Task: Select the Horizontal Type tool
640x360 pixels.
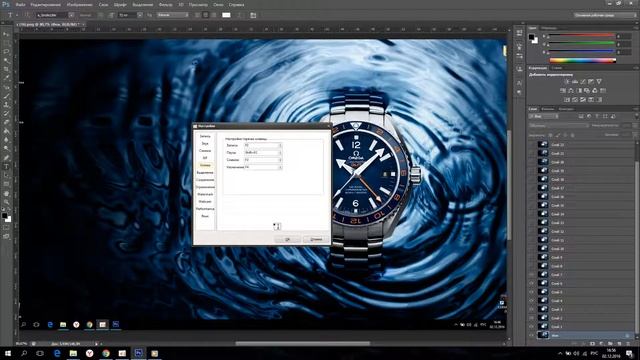Action: coord(6,167)
